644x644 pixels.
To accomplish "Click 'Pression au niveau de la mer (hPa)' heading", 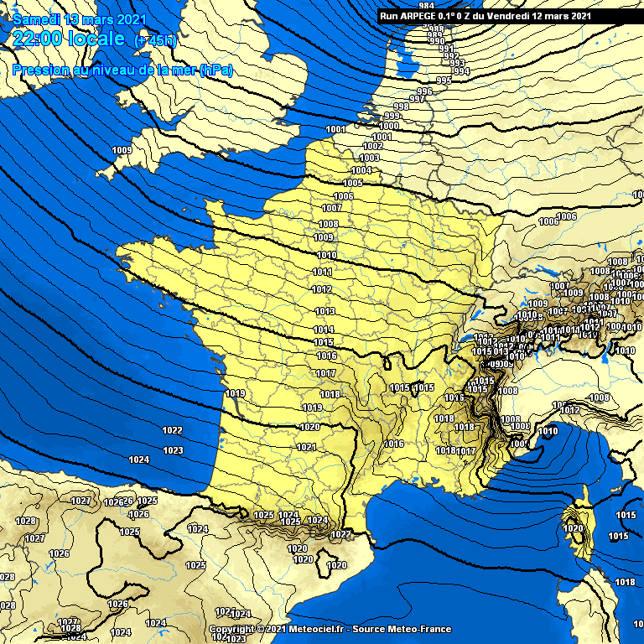I will click(x=122, y=70).
